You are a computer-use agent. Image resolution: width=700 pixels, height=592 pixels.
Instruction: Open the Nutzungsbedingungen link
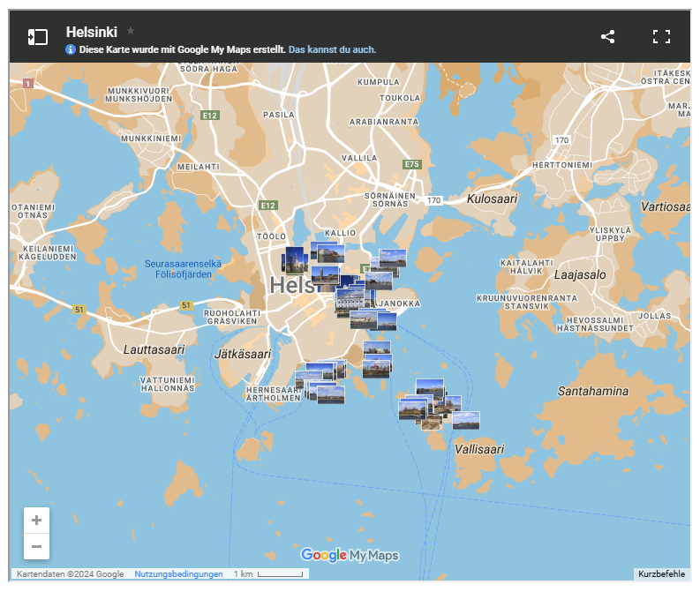click(178, 574)
